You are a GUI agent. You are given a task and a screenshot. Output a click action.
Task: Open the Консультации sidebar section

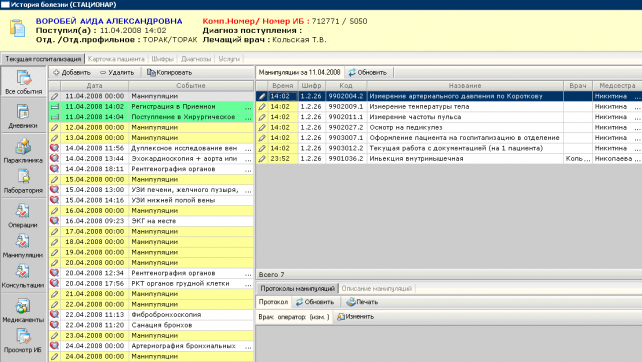(23, 276)
